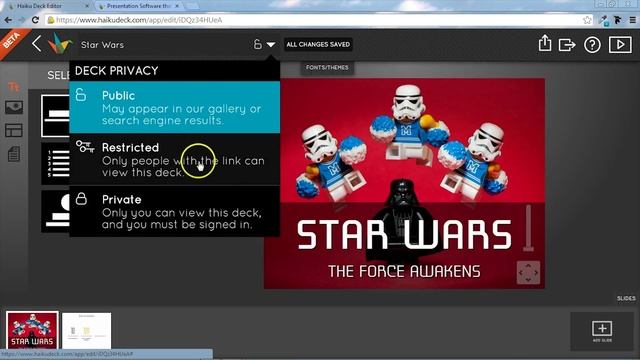Image resolution: width=640 pixels, height=360 pixels.
Task: Collapse the deck privacy dropdown arrow
Action: point(271,44)
